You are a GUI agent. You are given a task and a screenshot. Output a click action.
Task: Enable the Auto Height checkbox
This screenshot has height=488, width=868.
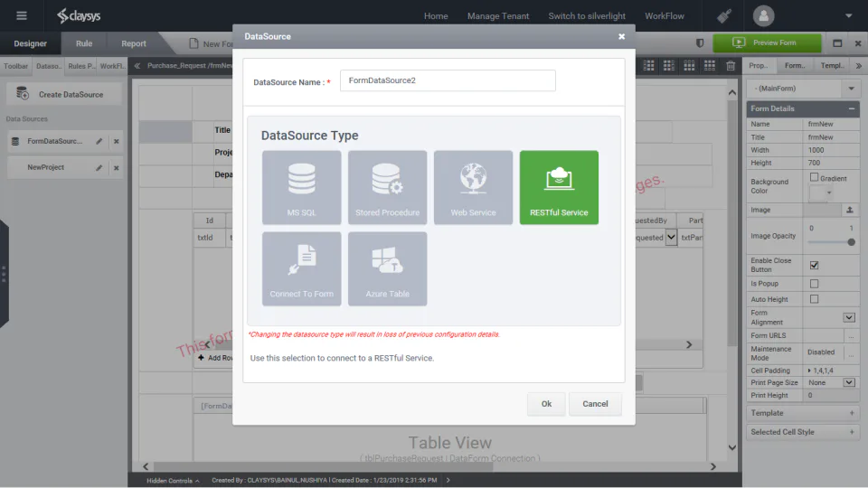click(x=814, y=299)
